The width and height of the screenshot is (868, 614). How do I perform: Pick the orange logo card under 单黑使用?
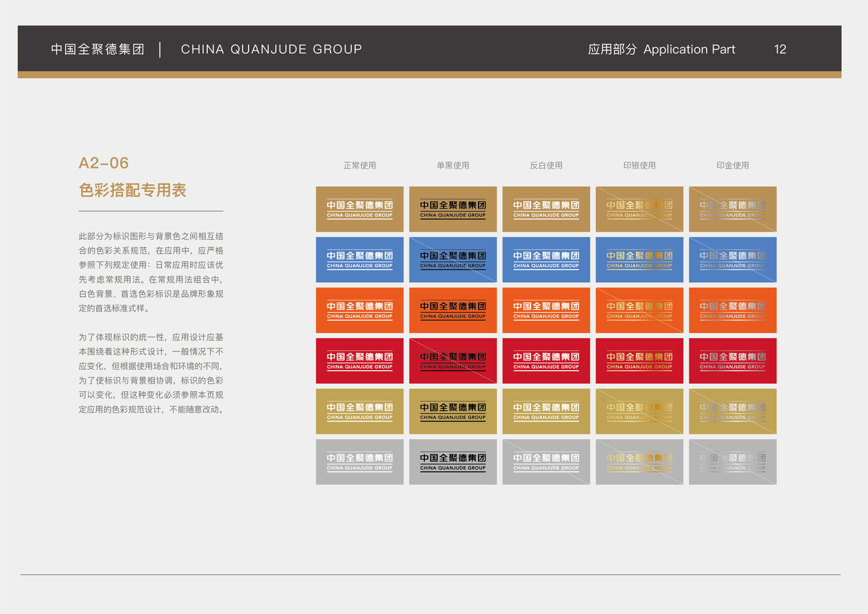453,310
